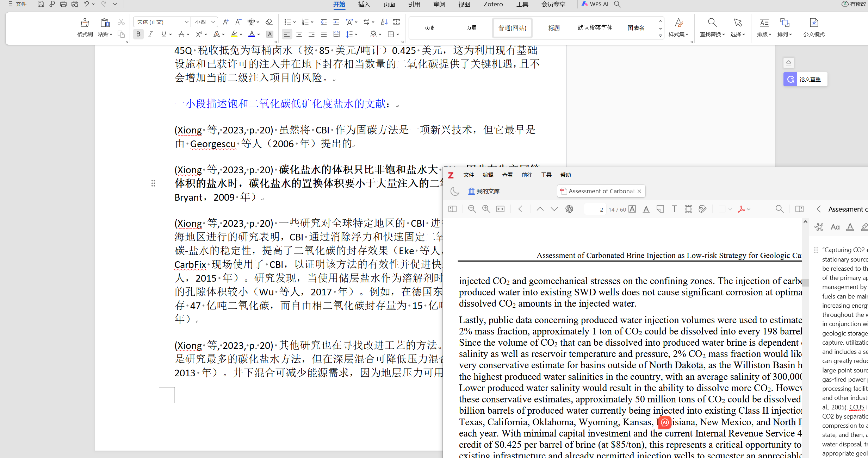Zoom out in the Zotero PDF reader
The width and height of the screenshot is (868, 458).
[x=472, y=209]
